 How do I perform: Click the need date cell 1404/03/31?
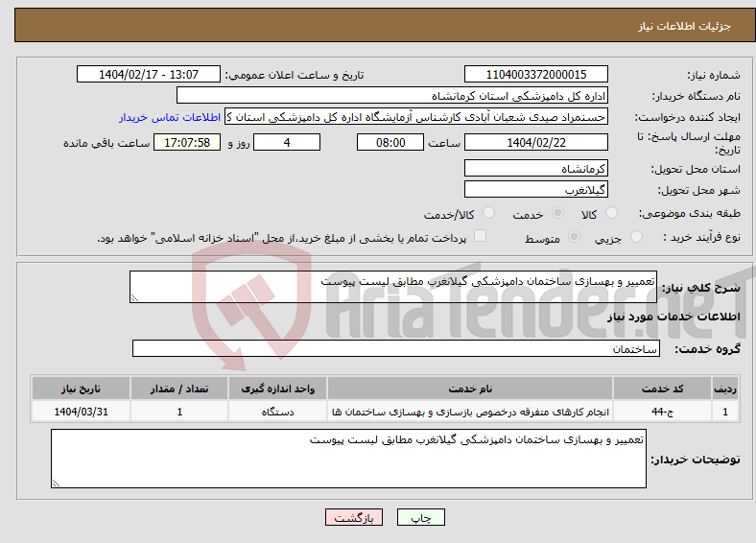pyautogui.click(x=81, y=412)
